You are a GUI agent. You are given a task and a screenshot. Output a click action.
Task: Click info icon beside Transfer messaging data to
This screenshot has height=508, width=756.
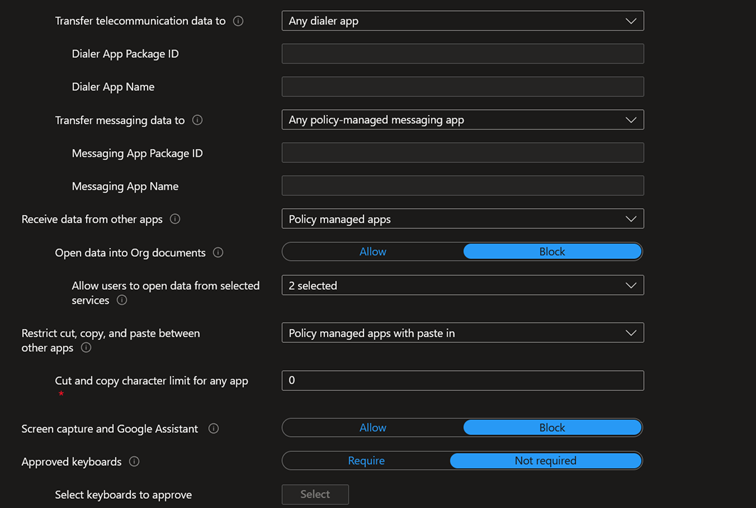coord(197,120)
